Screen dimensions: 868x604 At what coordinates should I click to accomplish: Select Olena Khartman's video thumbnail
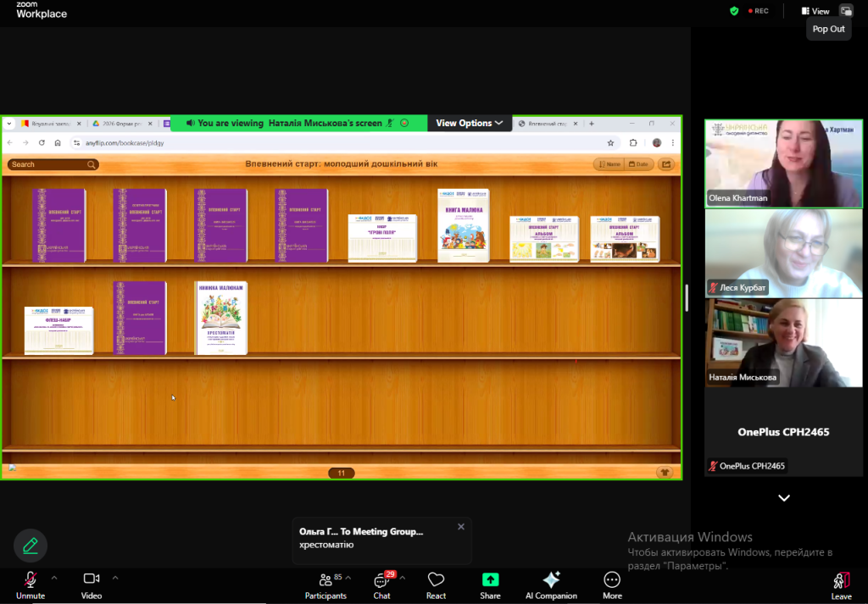[783, 163]
